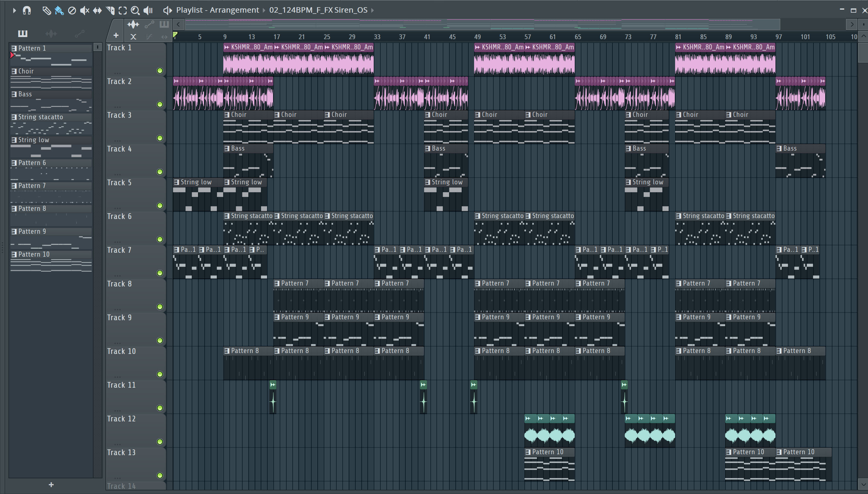Mute Track 1 with its green light
This screenshot has width=868, height=494.
point(159,70)
